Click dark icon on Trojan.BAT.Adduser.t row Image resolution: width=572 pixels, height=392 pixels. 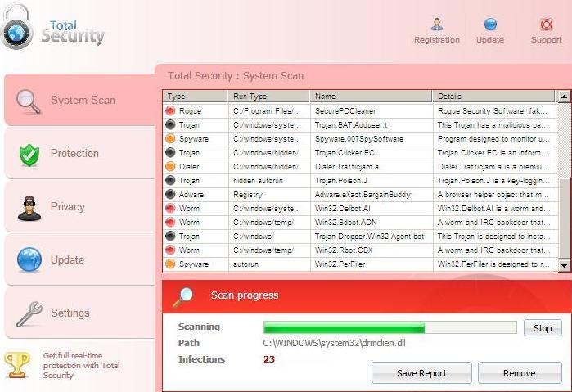pyautogui.click(x=170, y=124)
